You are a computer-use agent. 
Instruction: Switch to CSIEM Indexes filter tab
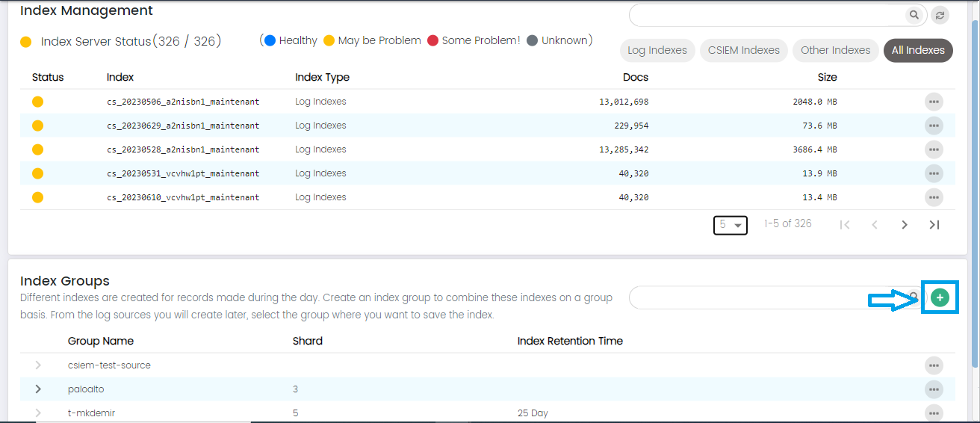coord(743,50)
